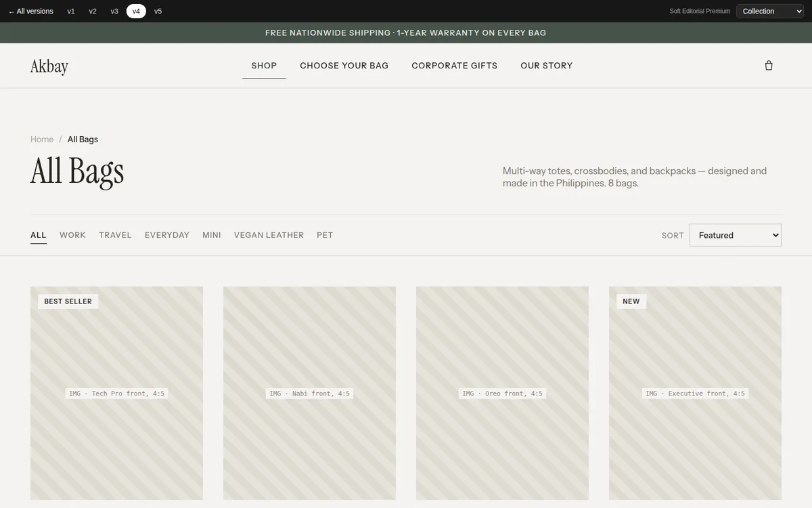Viewport: 812px width, 508px height.
Task: Open Our Story nav item
Action: (547, 66)
